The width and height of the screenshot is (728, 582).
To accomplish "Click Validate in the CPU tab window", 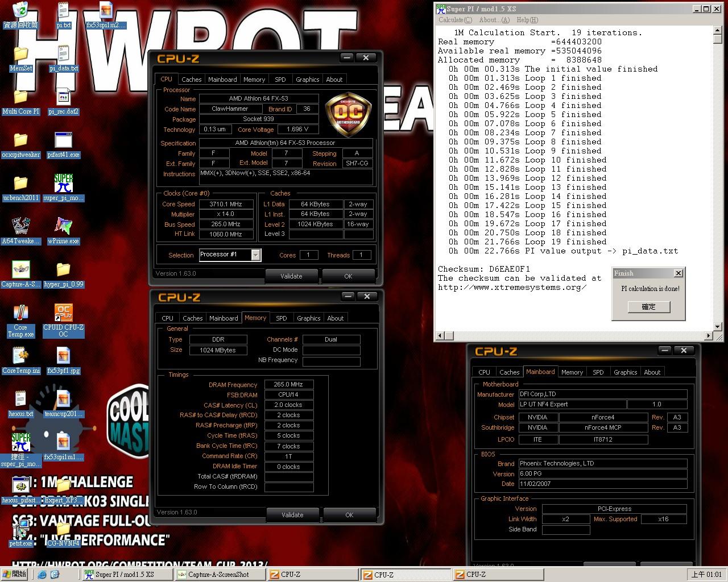I will coord(291,276).
